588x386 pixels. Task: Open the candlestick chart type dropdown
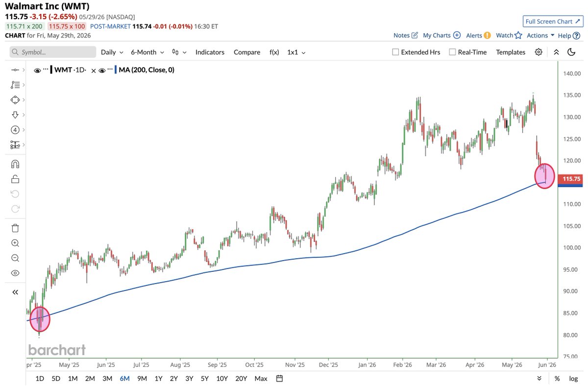coord(178,52)
